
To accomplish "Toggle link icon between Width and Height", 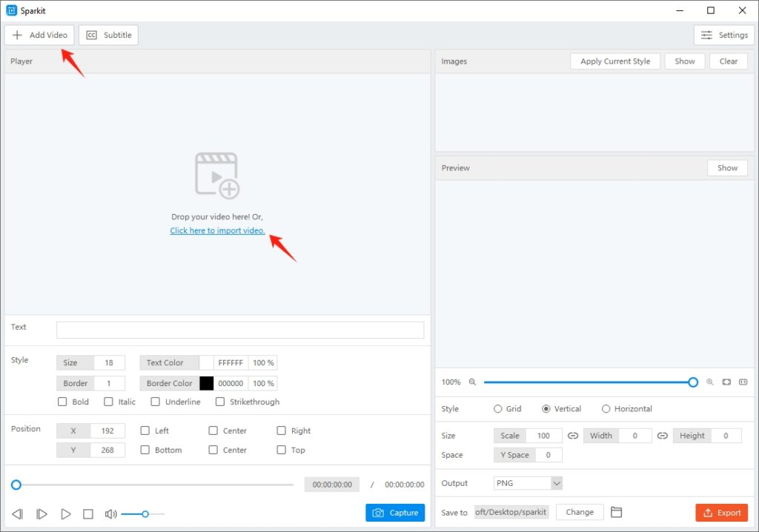I will (x=663, y=436).
